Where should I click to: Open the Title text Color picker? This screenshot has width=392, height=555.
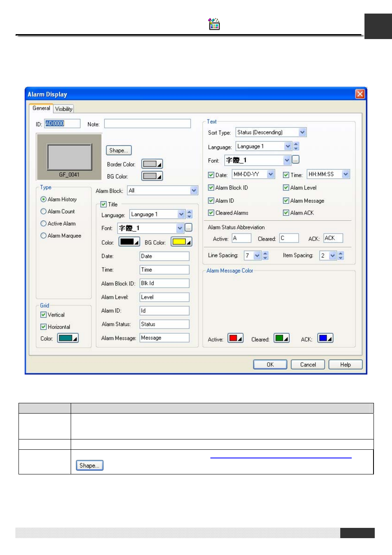pyautogui.click(x=129, y=242)
